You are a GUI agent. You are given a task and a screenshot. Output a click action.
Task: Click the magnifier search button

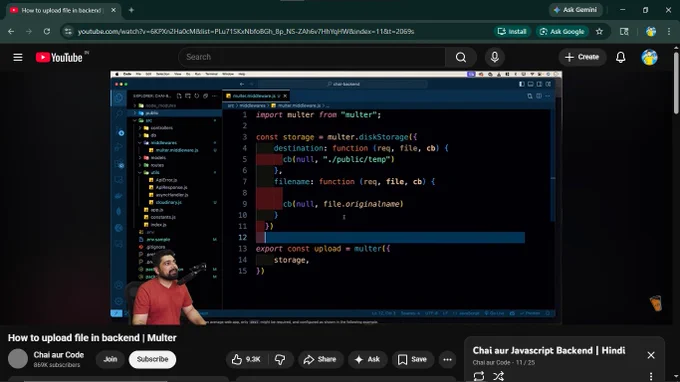tap(461, 57)
